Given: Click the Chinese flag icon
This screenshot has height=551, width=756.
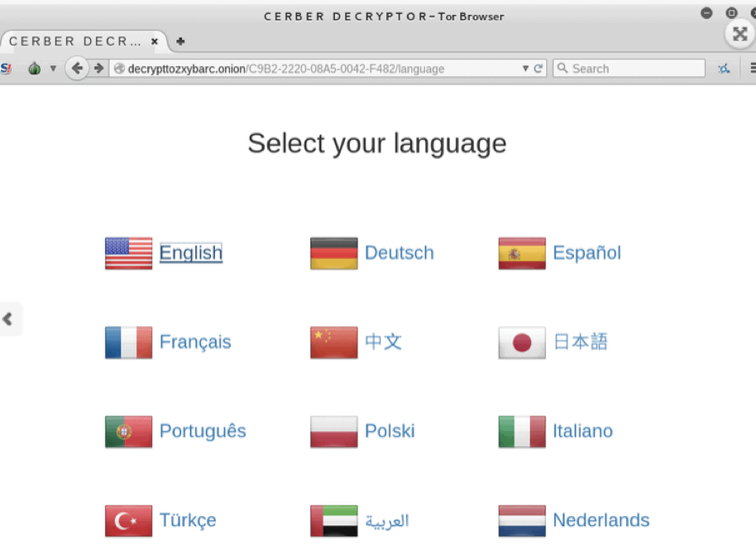Looking at the screenshot, I should pos(333,343).
